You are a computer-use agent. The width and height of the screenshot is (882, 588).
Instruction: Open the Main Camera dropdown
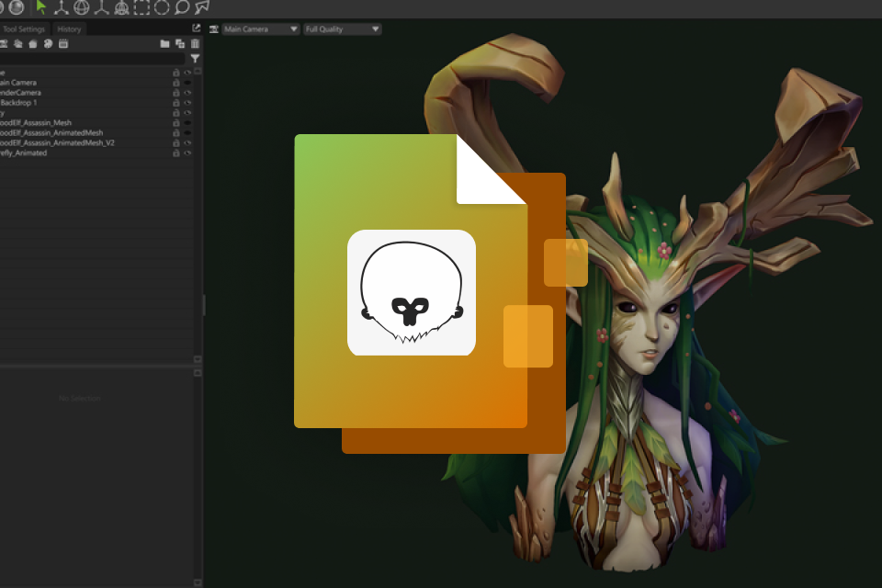[260, 29]
